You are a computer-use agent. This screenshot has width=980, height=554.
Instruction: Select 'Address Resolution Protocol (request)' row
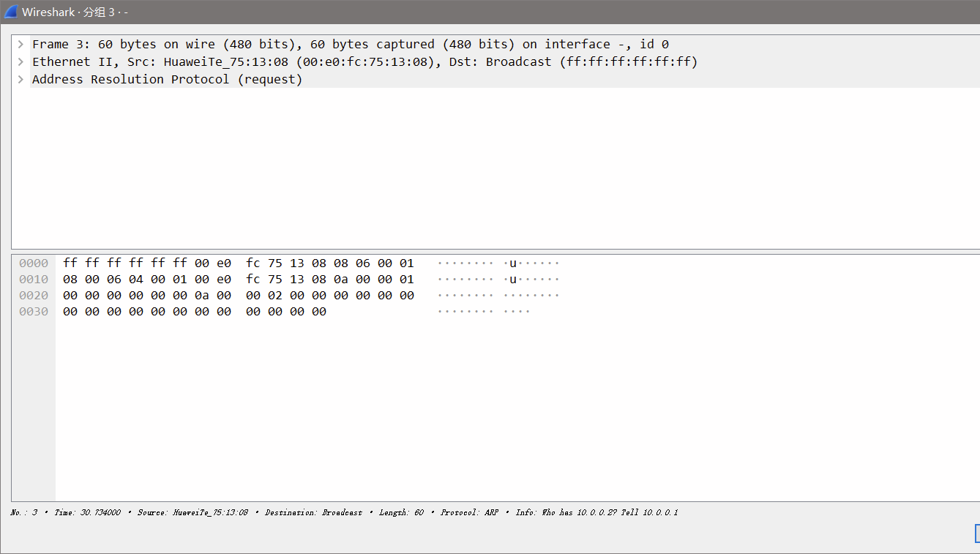(x=495, y=79)
